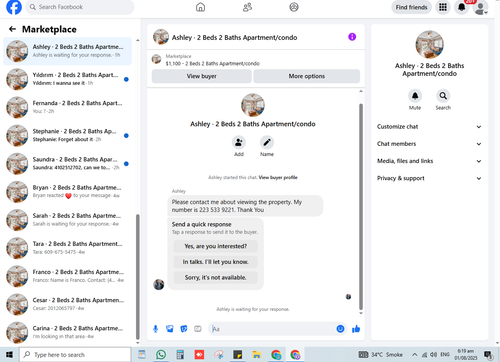Click the taskbar volume speaker icon
The image size is (500, 362).
[x=433, y=354]
